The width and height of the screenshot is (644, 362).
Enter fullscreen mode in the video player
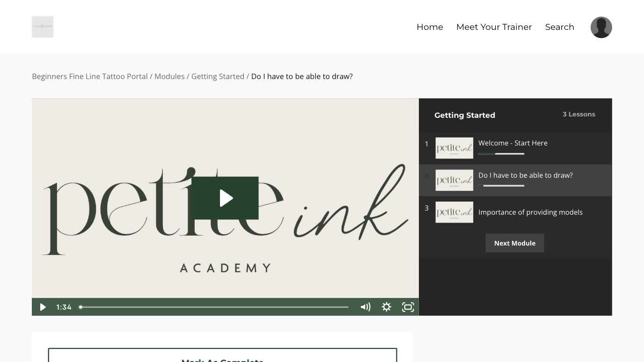408,307
